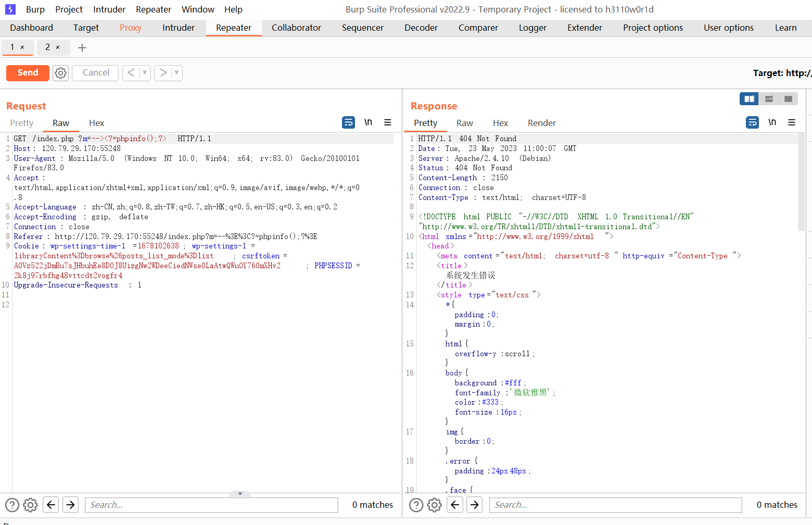Open Response panel hamburger menu
Image resolution: width=812 pixels, height=525 pixels.
792,122
